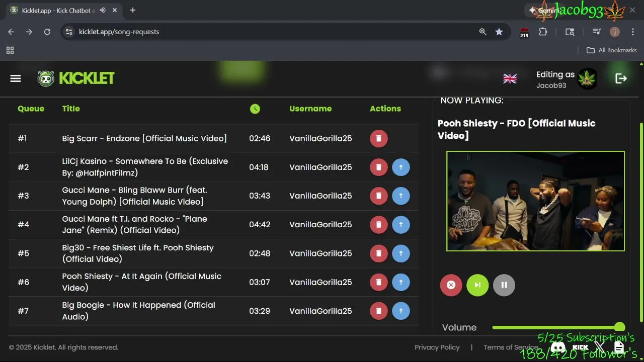Open the Jacob93 profile avatar
This screenshot has height=362, width=644.
click(587, 78)
